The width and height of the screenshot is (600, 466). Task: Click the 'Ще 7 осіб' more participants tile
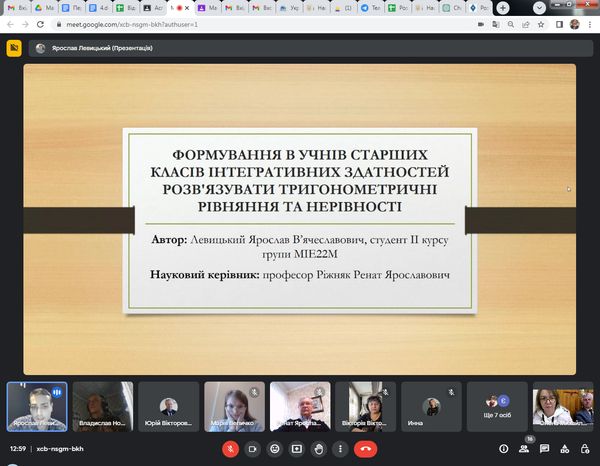[x=497, y=406]
